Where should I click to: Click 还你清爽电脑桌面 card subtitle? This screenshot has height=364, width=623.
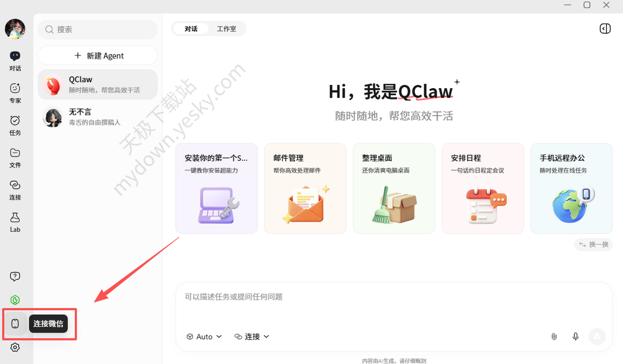click(x=386, y=170)
